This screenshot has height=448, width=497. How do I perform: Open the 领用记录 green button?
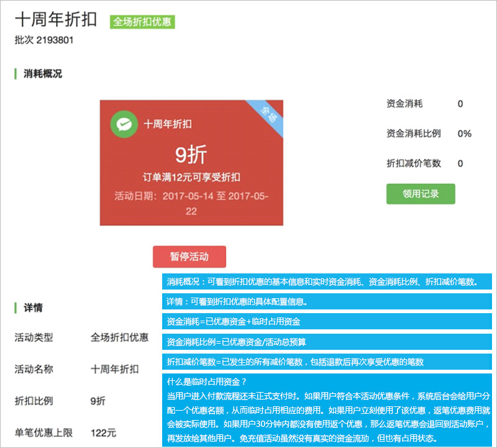coord(421,194)
